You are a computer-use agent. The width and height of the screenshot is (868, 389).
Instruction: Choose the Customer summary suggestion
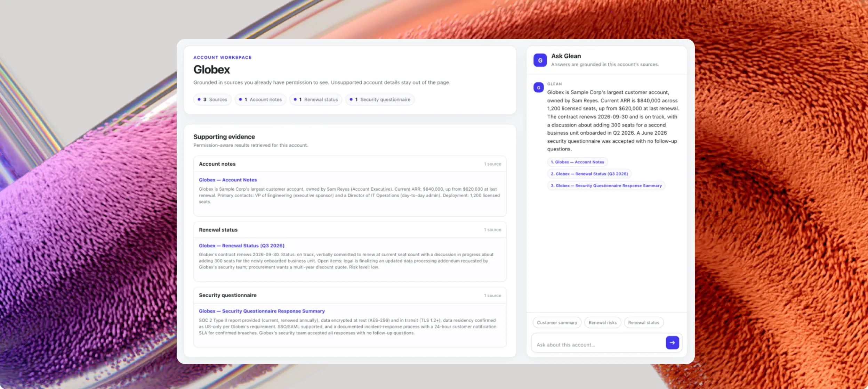[557, 323]
